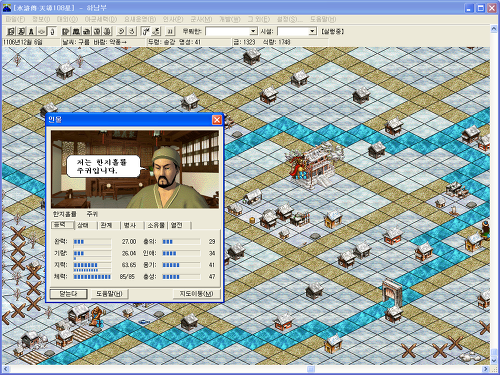Click the speech bubble in the portrait

(x=103, y=166)
